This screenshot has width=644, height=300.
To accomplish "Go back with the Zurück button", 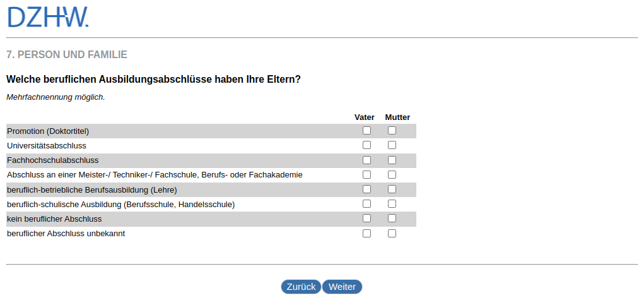I will click(301, 287).
